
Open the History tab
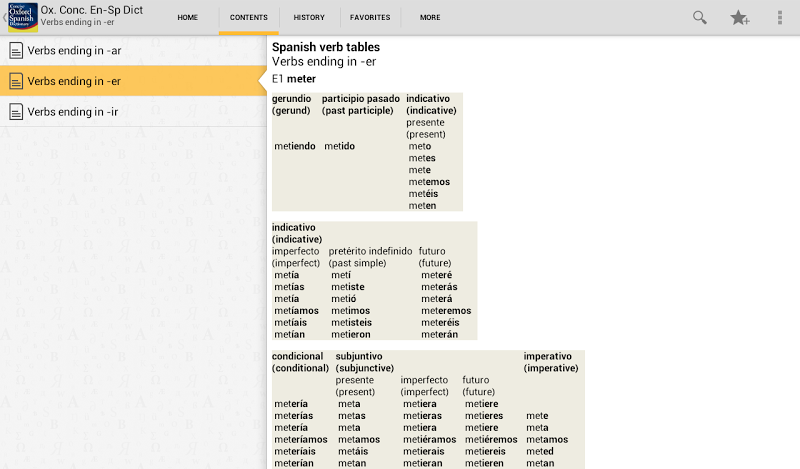tap(309, 17)
